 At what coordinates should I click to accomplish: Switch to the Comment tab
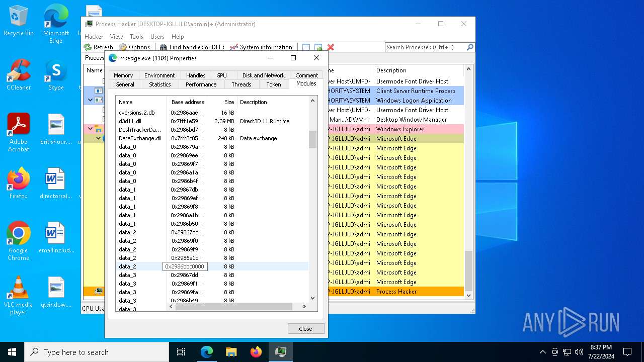pyautogui.click(x=307, y=75)
